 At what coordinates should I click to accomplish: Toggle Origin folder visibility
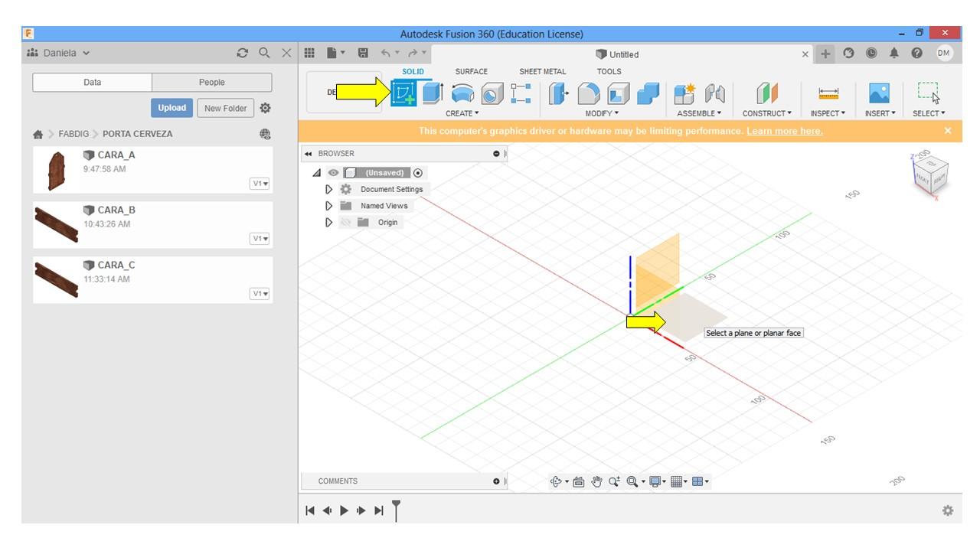[346, 223]
